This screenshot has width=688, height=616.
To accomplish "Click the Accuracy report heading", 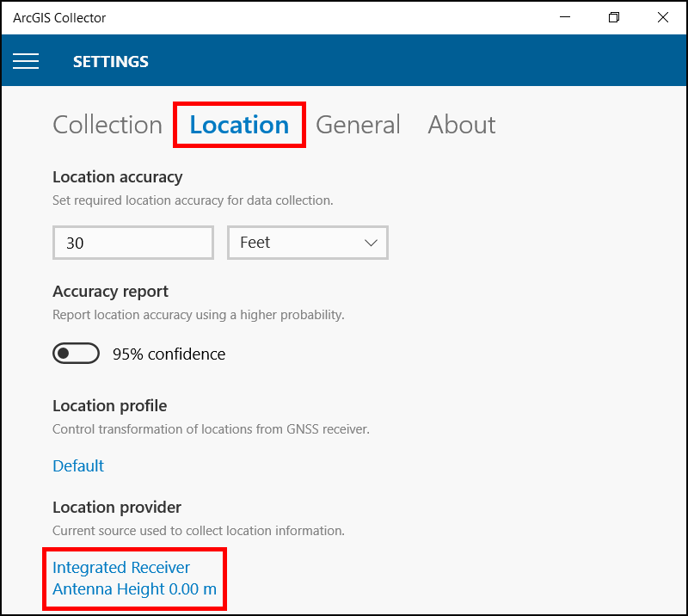I will [x=110, y=291].
